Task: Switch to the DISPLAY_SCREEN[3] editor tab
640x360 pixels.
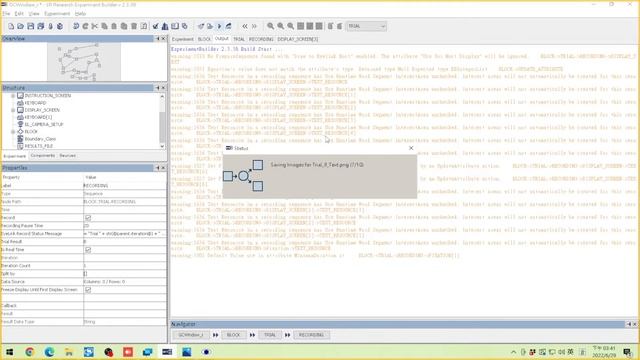Action: pyautogui.click(x=298, y=39)
